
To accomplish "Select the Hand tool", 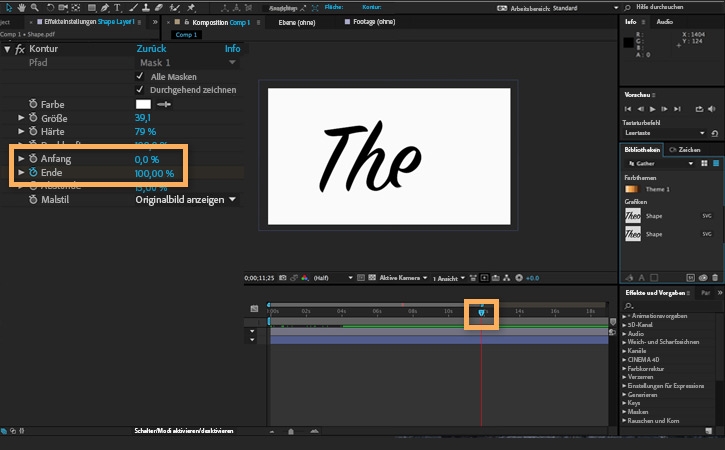I will tap(21, 7).
